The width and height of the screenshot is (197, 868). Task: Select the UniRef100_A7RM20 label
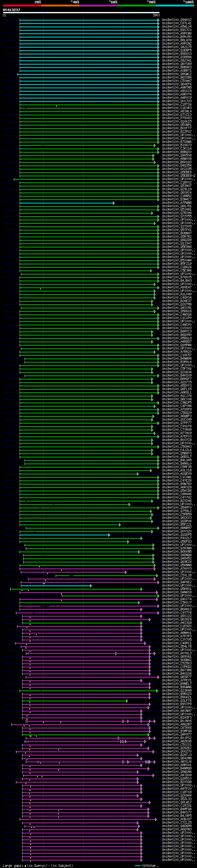177,352
